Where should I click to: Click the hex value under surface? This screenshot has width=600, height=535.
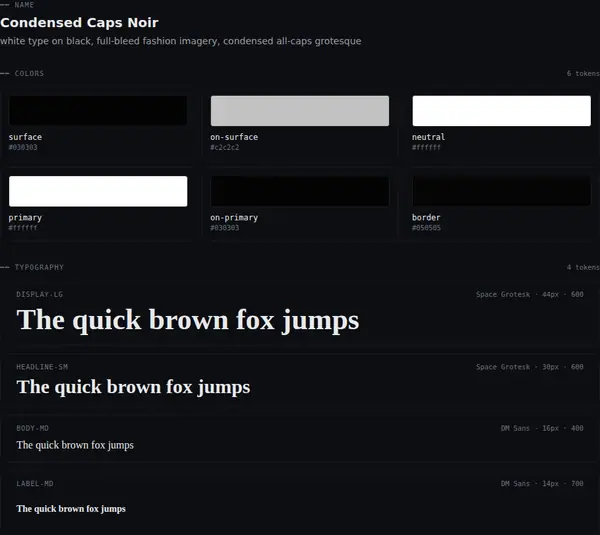pos(23,147)
